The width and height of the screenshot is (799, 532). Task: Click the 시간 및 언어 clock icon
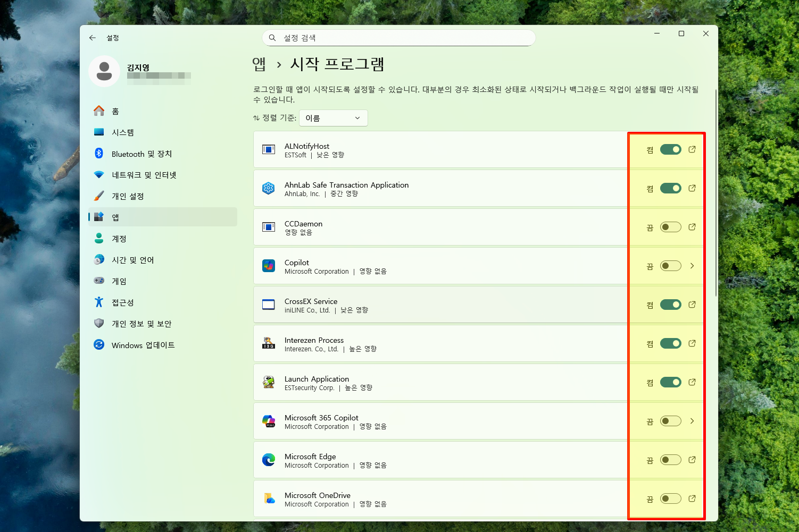[99, 259]
